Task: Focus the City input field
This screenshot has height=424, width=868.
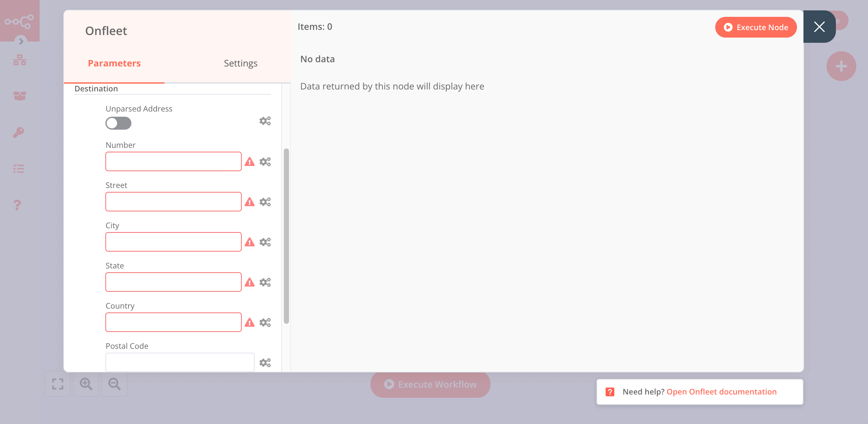Action: coord(173,241)
